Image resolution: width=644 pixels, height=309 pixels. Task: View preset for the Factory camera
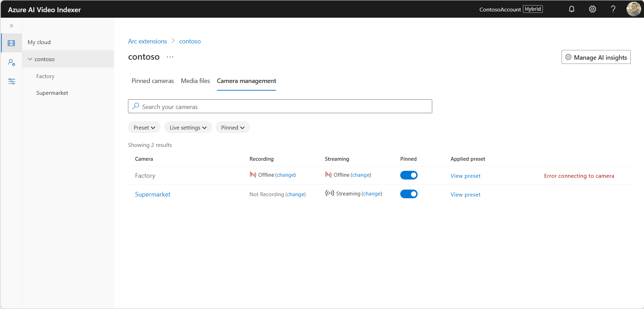click(x=466, y=176)
